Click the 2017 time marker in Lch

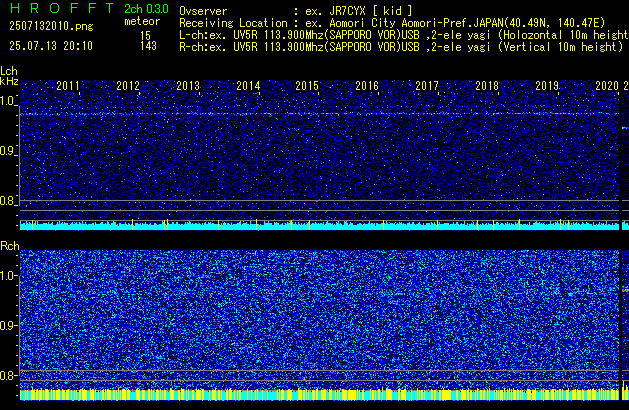point(427,86)
